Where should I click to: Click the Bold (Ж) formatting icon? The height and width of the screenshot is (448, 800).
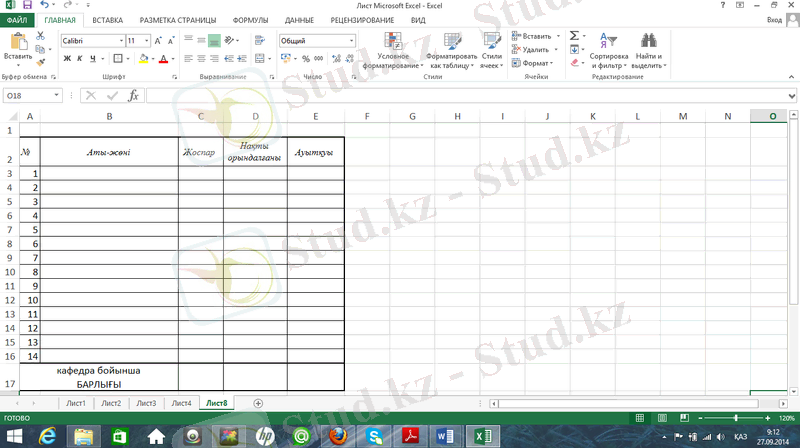coord(67,59)
